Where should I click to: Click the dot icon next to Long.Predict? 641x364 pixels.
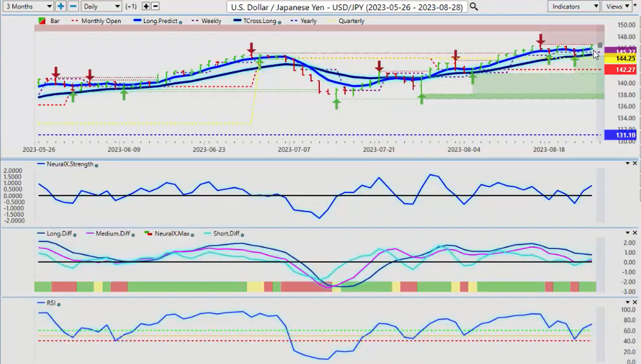point(180,22)
